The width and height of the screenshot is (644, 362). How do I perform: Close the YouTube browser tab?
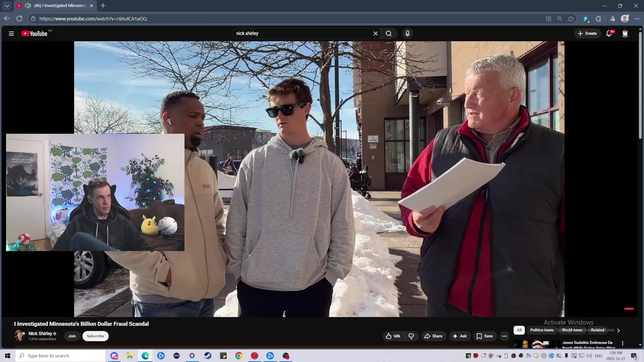(x=91, y=6)
